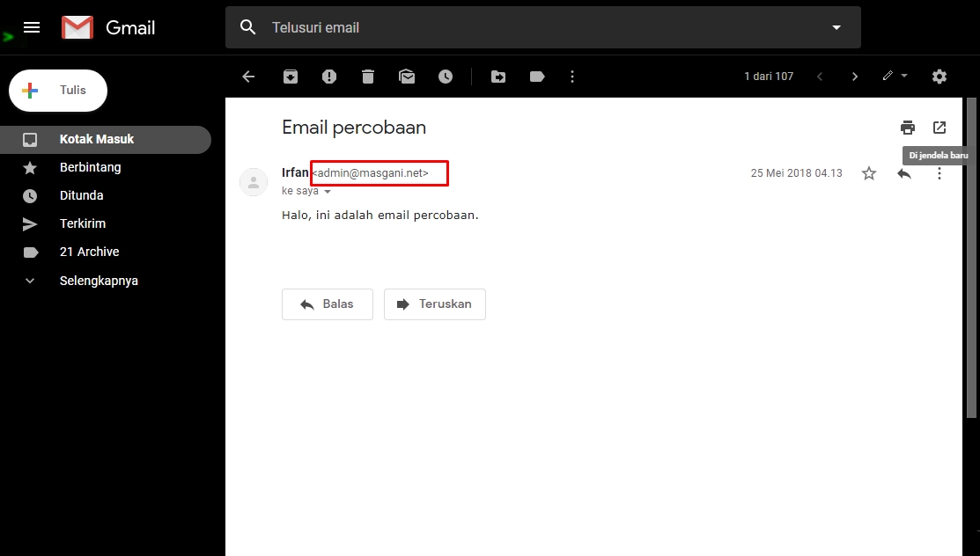
Task: Open toolbar more options menu
Action: tap(571, 77)
